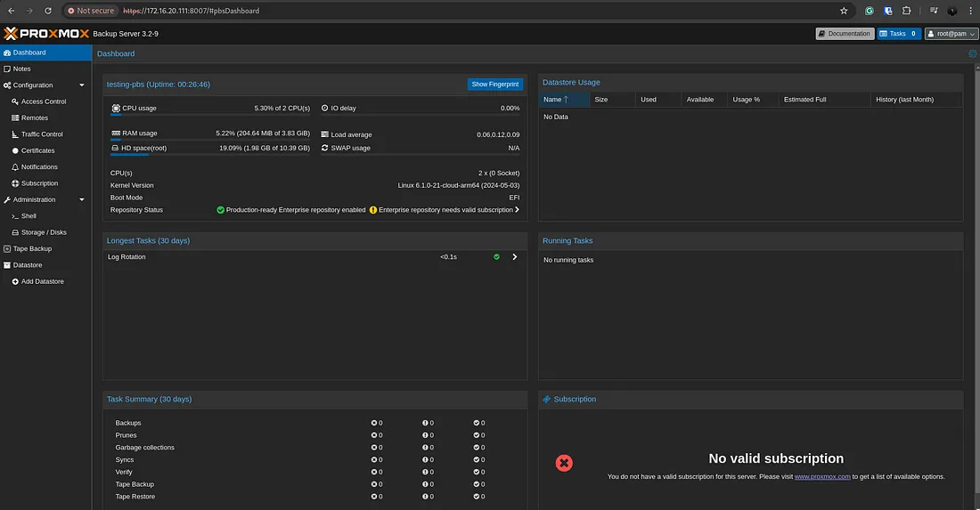The image size is (980, 510).
Task: Open Storage / Disks page
Action: [x=45, y=232]
